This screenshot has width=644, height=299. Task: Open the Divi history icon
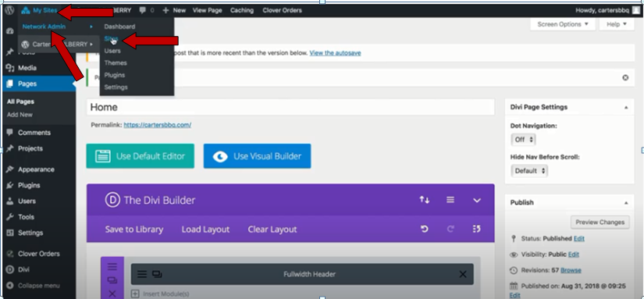tap(476, 230)
